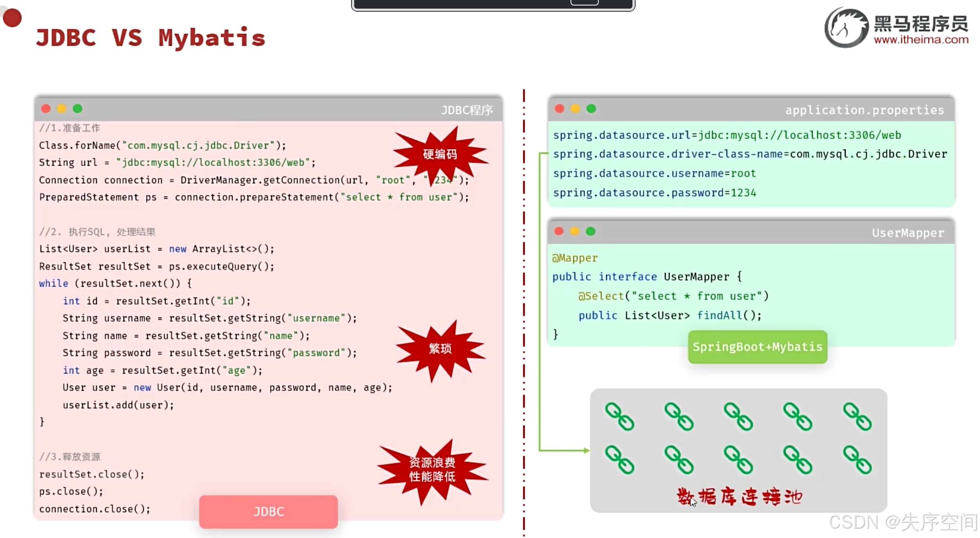
Task: Click the 资源浪费 性能降低 starburst
Action: tap(432, 469)
